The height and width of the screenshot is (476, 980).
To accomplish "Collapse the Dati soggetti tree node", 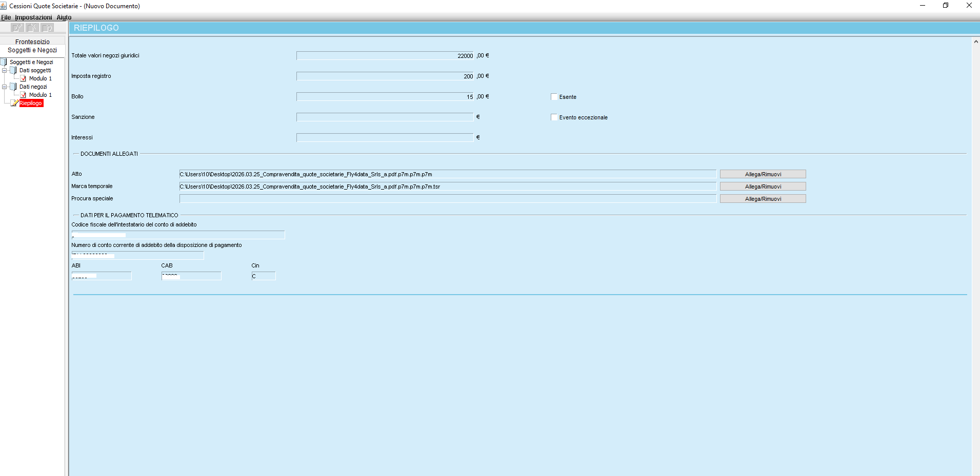I will (x=5, y=70).
